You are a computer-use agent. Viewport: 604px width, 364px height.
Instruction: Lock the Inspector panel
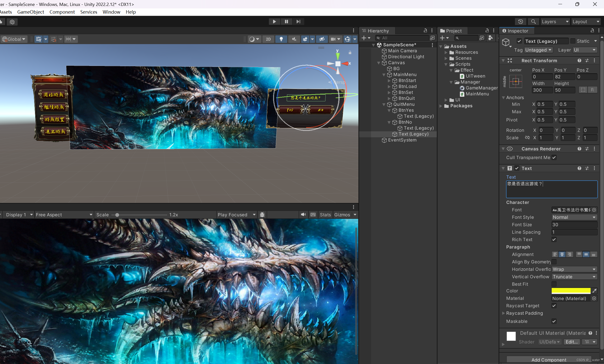pyautogui.click(x=592, y=30)
